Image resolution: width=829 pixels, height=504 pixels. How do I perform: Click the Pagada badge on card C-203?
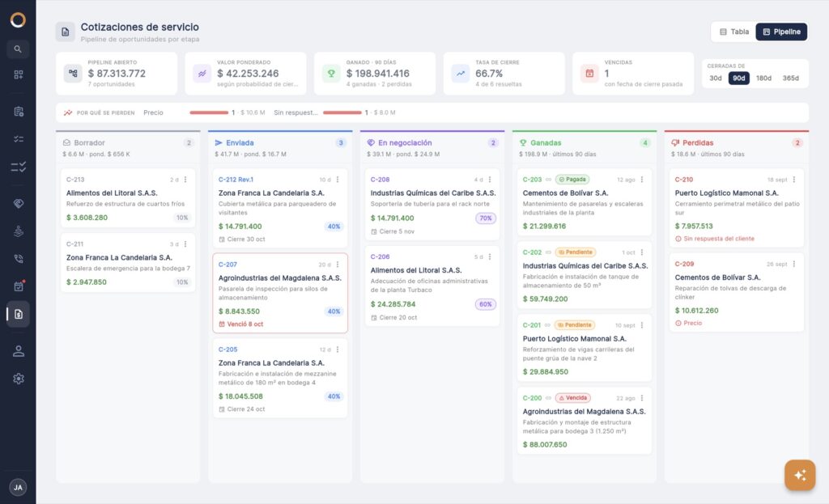click(x=572, y=180)
